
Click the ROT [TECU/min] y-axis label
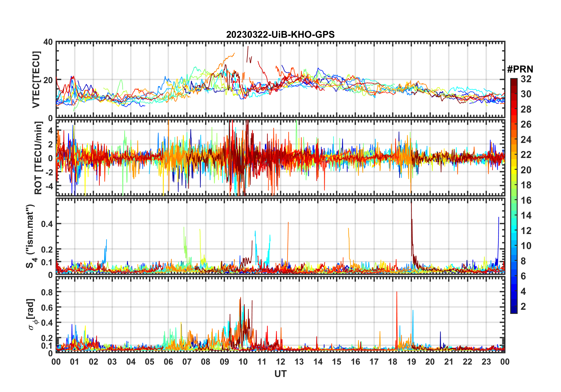click(x=38, y=158)
